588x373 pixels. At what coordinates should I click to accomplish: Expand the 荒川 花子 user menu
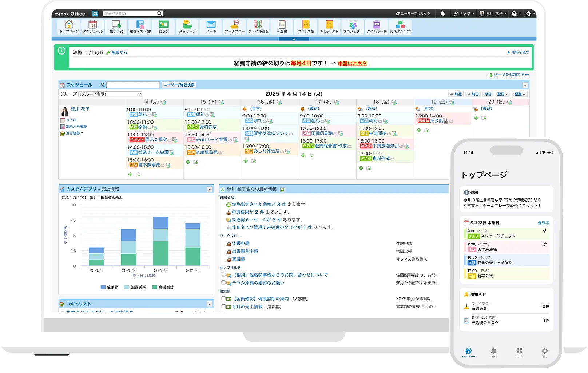(493, 13)
